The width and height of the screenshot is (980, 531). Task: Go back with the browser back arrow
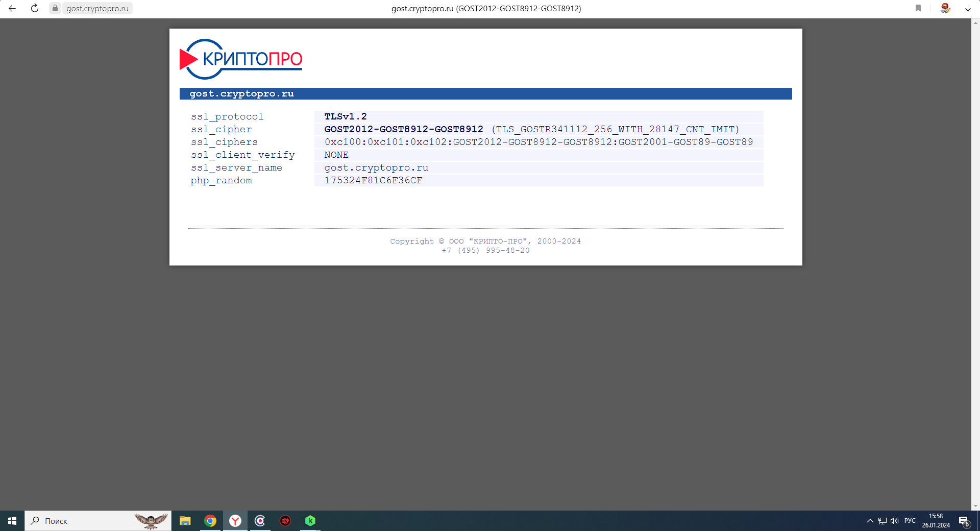tap(12, 8)
